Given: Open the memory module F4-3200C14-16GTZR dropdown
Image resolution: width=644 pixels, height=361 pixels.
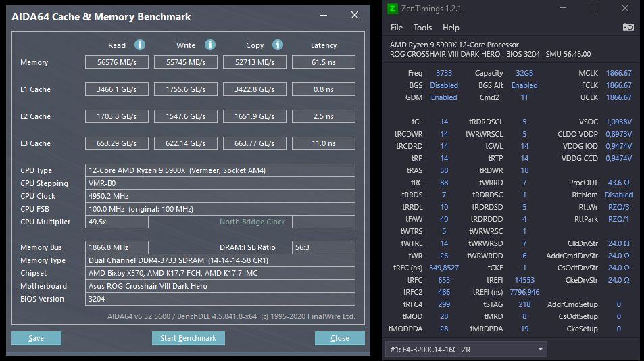Looking at the screenshot, I should click(x=466, y=350).
